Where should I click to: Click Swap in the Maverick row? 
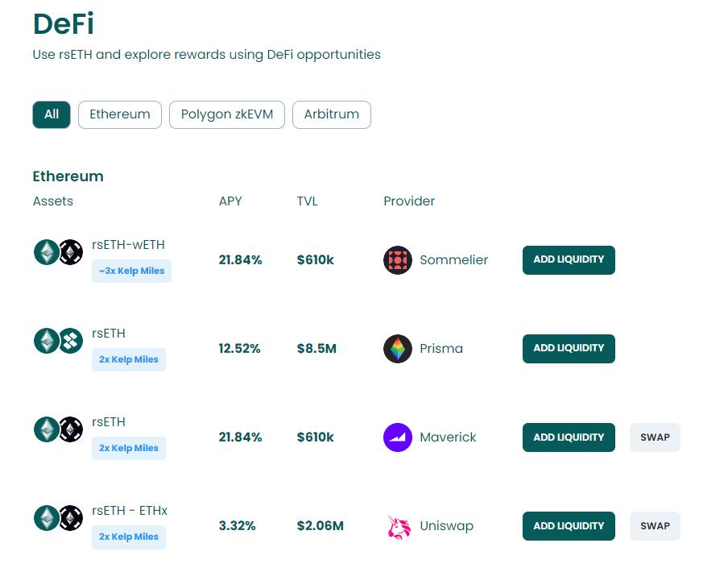tap(655, 437)
